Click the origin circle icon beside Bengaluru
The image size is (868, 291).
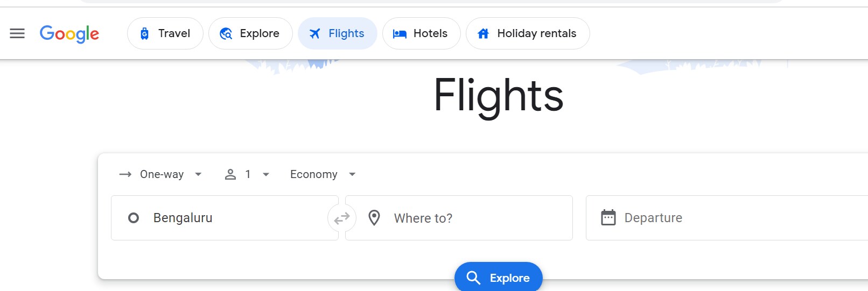click(x=134, y=218)
